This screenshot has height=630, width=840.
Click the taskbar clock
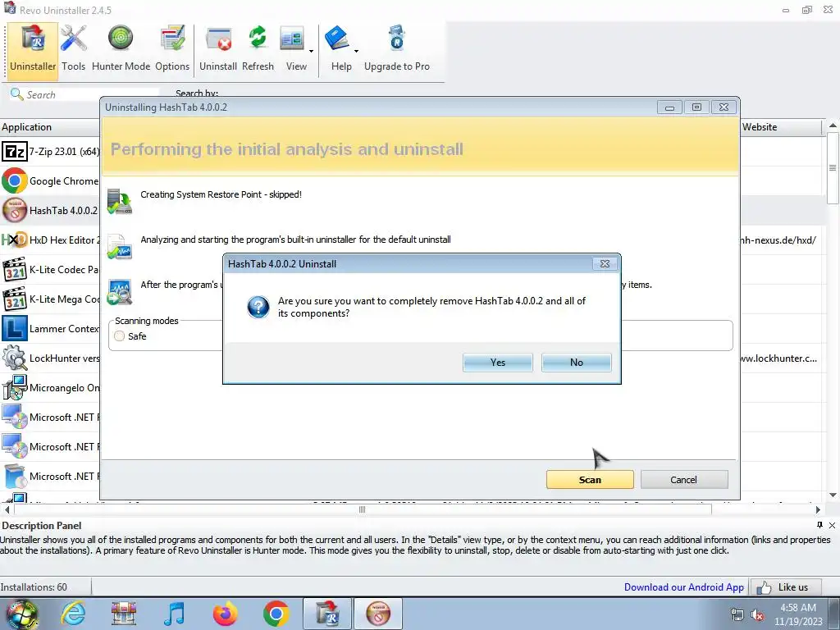pos(797,614)
